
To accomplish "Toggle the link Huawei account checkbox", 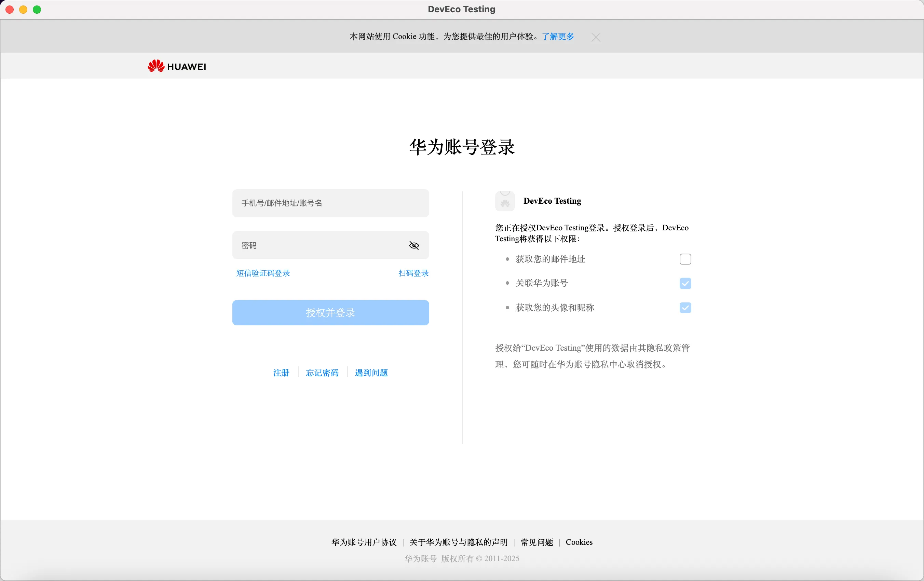I will (685, 283).
